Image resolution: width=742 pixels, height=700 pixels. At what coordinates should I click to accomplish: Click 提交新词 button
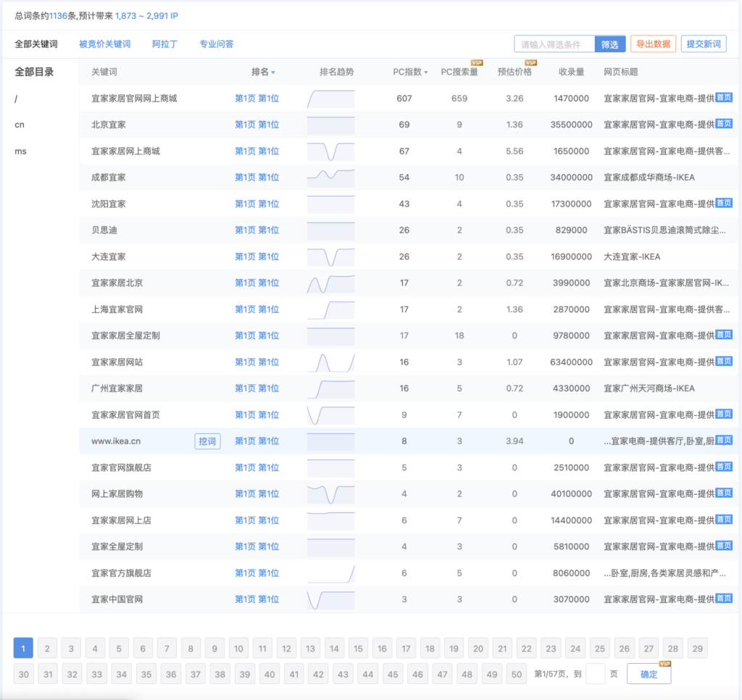[x=704, y=44]
